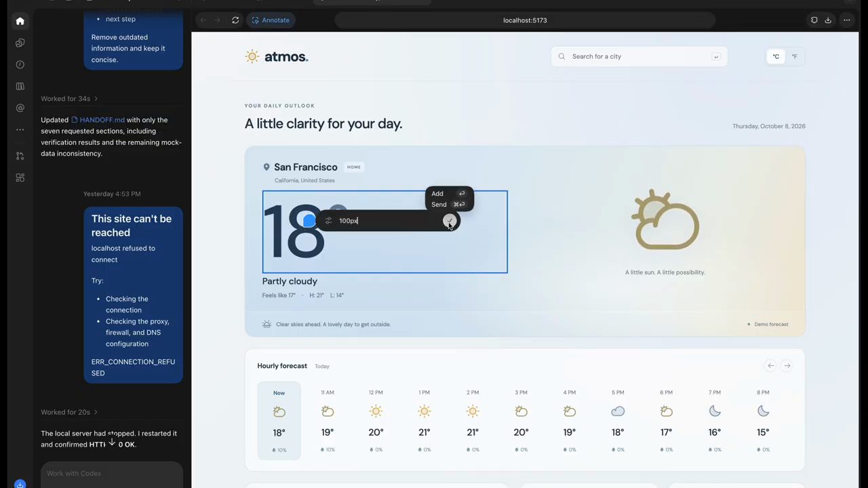Viewport: 868px width, 488px height.
Task: Confirm the annotation with the checkmark button
Action: pos(450,221)
